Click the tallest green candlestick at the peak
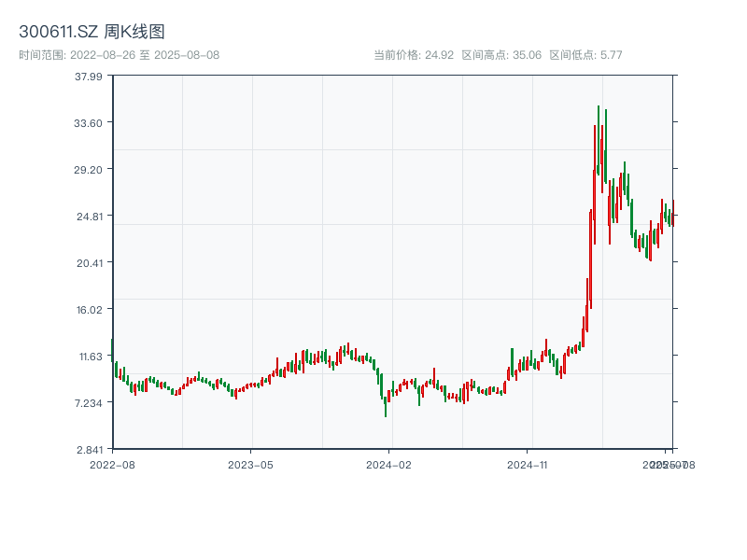 (599, 140)
